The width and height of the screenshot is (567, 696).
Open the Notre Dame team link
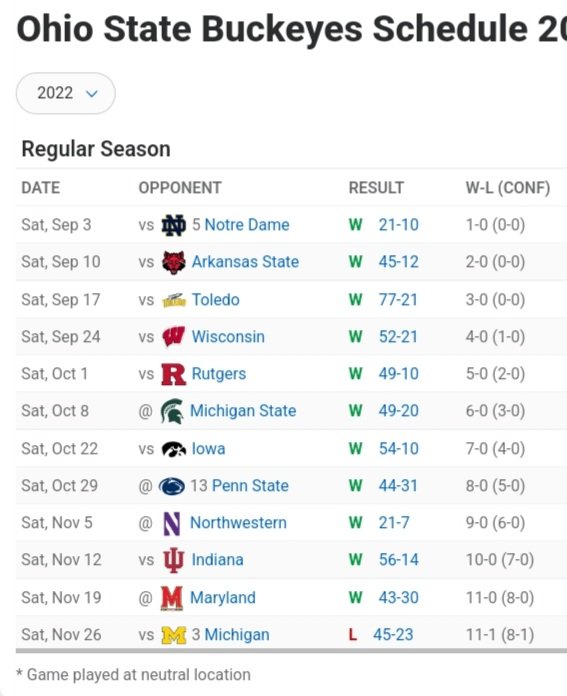tap(247, 225)
